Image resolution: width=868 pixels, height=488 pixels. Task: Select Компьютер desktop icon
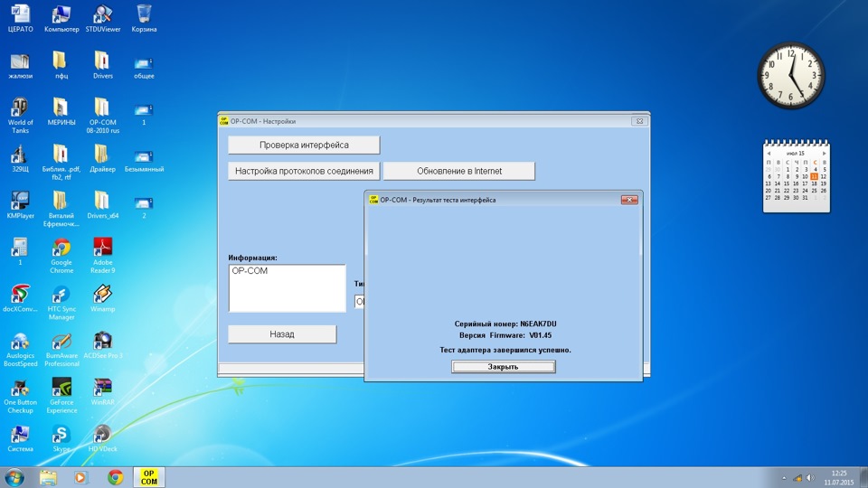[x=61, y=18]
